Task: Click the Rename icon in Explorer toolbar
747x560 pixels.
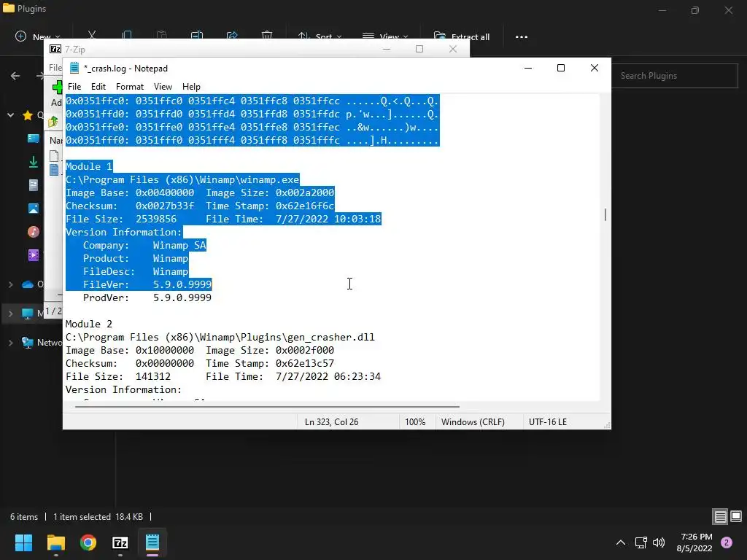Action: (x=197, y=36)
